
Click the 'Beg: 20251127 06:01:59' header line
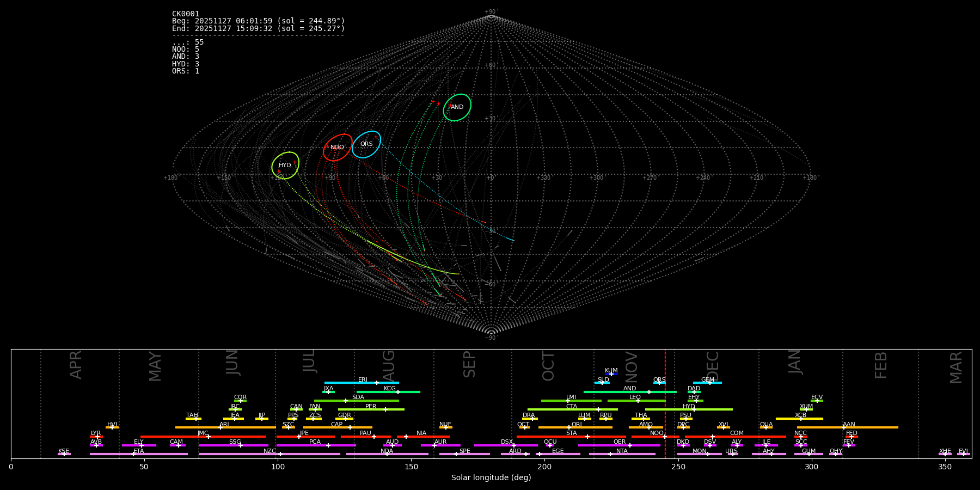tap(259, 21)
